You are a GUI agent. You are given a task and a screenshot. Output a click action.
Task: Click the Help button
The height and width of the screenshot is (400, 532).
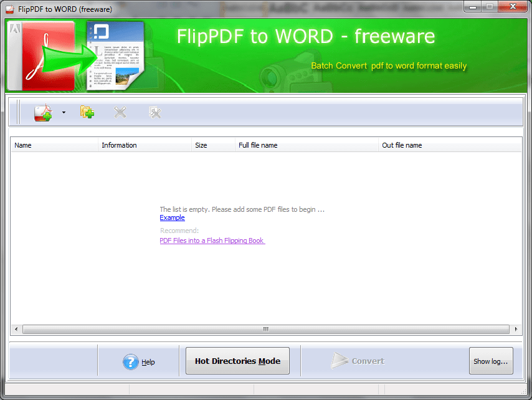point(148,361)
